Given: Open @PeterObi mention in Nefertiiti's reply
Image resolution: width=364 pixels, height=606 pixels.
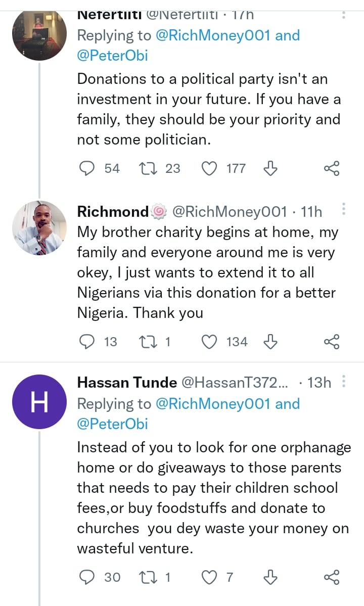Looking at the screenshot, I should (x=112, y=55).
